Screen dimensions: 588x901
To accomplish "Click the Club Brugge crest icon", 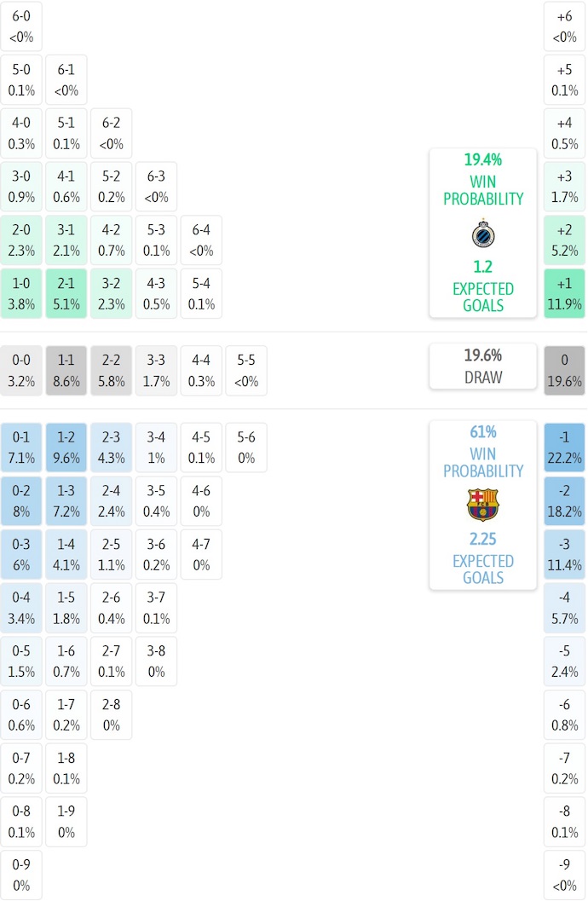I will (x=483, y=234).
